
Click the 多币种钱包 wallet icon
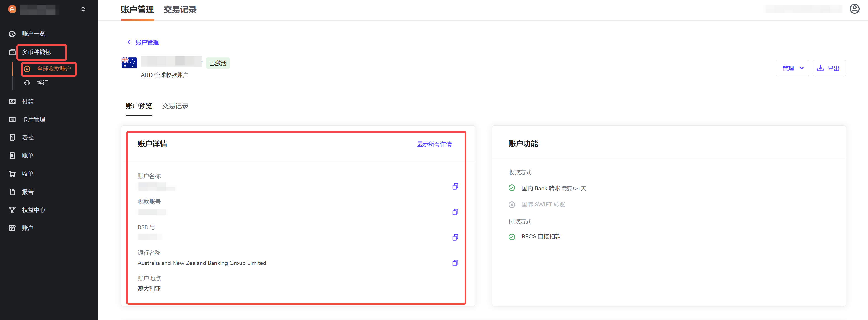click(x=12, y=52)
